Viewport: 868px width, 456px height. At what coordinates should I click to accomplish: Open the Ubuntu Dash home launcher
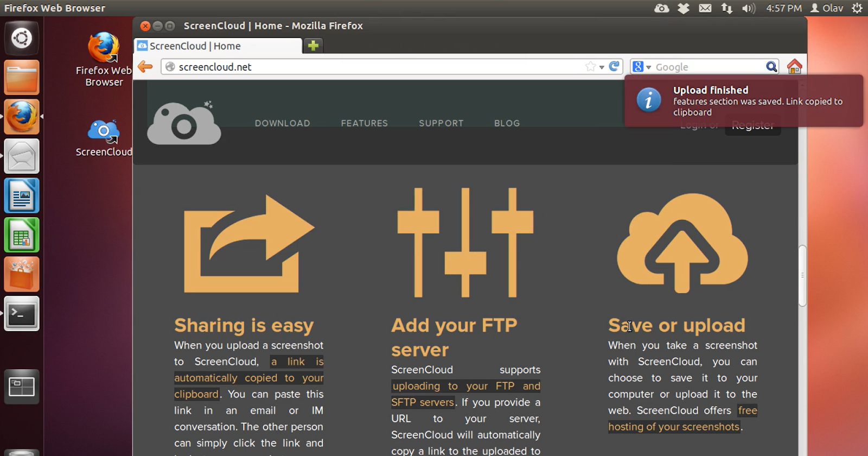(22, 38)
